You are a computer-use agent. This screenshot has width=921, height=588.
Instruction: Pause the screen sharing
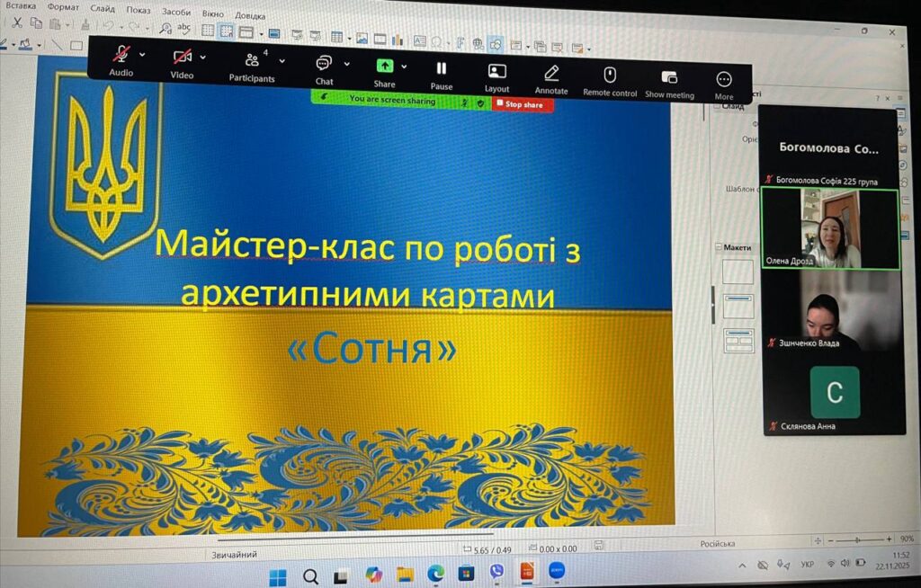tap(442, 69)
